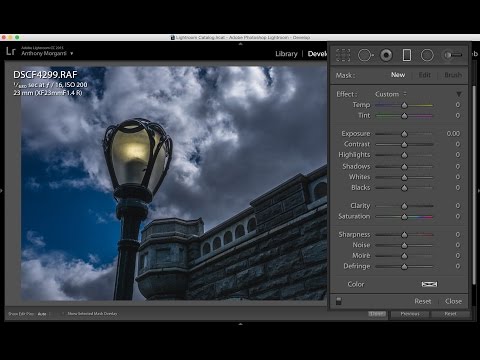This screenshot has height=360, width=480.
Task: Click the Blacks slider handle
Action: pos(404,188)
